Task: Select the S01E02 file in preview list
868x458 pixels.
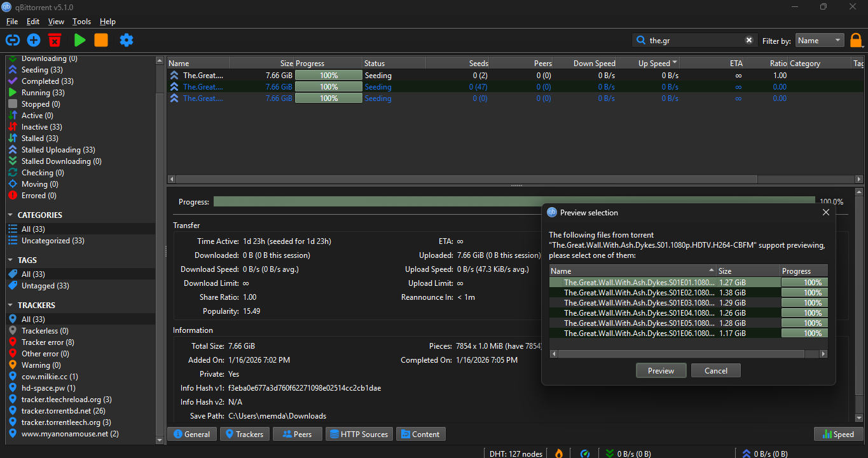Action: [x=689, y=293]
